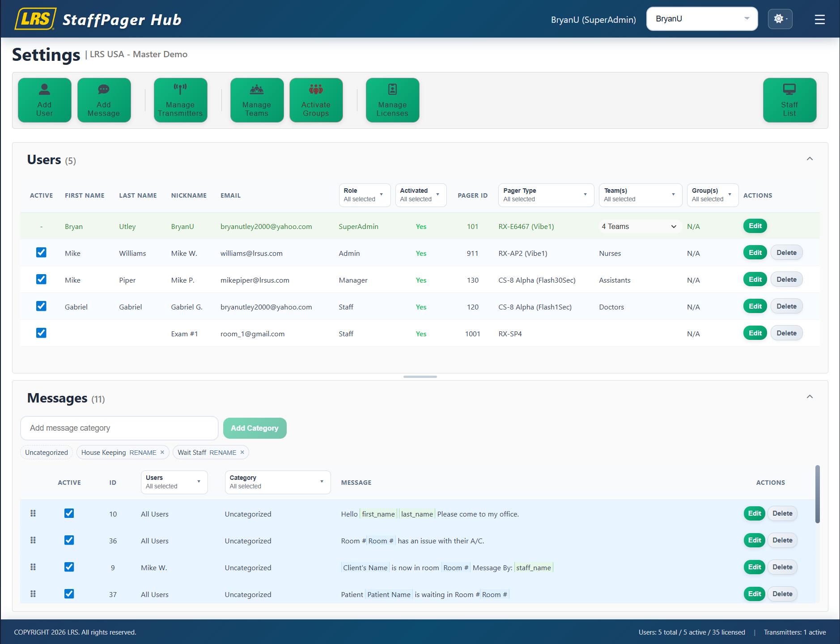
Task: Open the Add User tool
Action: pos(44,100)
